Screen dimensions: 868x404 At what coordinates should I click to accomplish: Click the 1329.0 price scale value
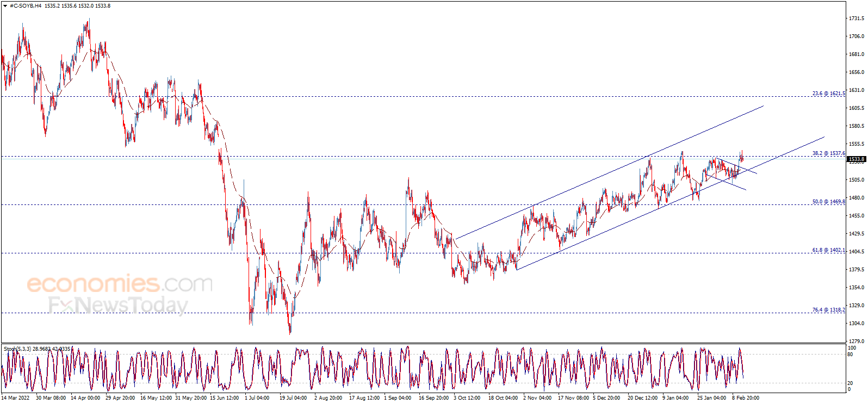click(857, 306)
